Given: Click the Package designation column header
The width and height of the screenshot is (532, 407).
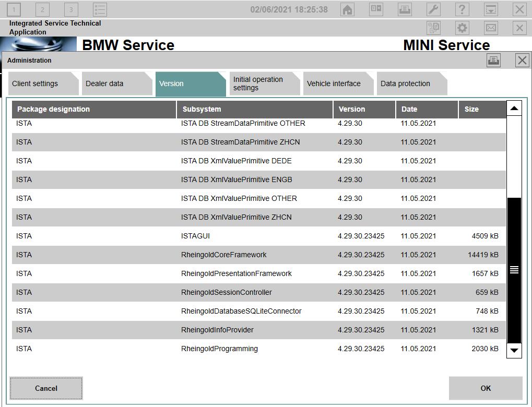Looking at the screenshot, I should click(94, 109).
